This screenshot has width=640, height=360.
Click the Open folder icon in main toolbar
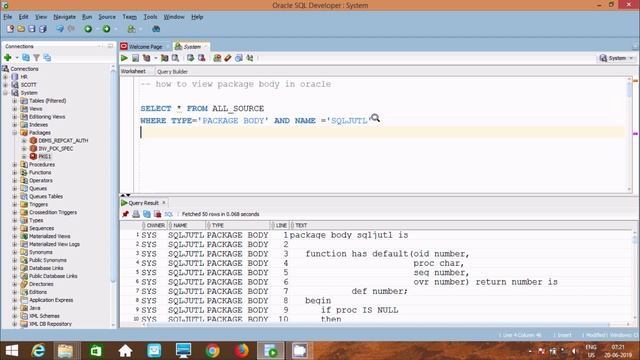tap(21, 29)
